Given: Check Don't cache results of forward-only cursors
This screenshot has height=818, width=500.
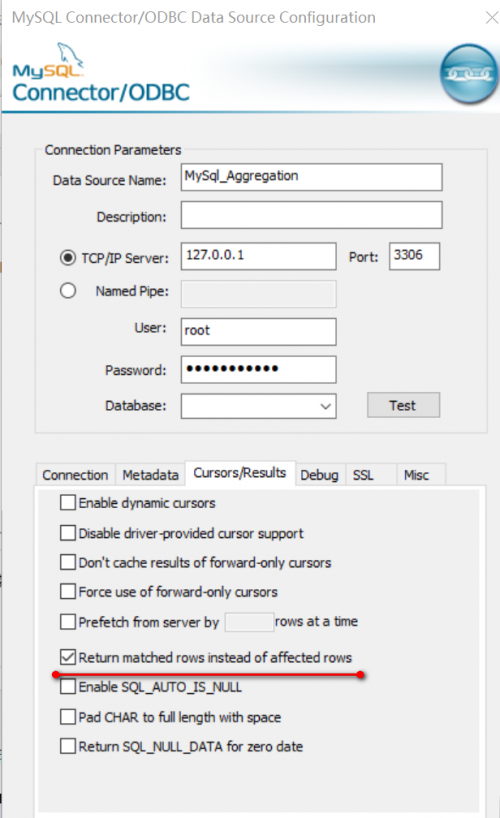Looking at the screenshot, I should pyautogui.click(x=68, y=562).
